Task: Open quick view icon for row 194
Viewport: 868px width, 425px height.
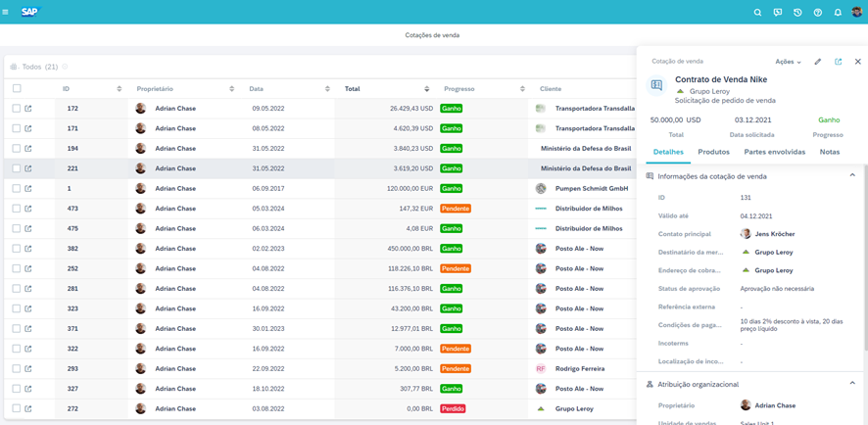Action: pyautogui.click(x=28, y=148)
